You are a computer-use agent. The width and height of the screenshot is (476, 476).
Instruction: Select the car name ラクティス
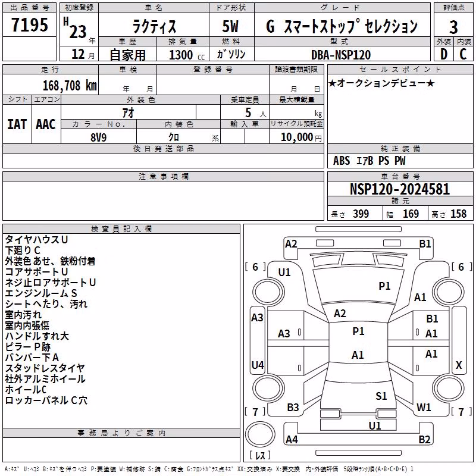[x=154, y=26]
